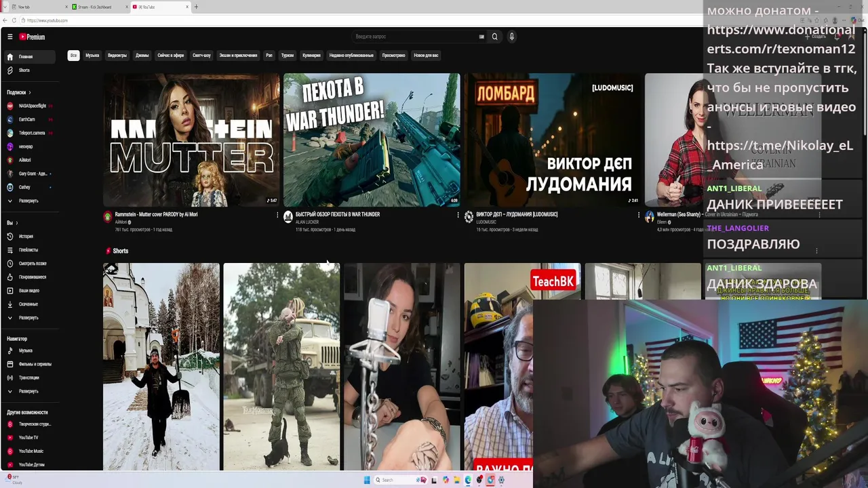Open Alan Lucker channel avatar under War Thunder video
Viewport: 868px width, 488px height.
(x=288, y=217)
